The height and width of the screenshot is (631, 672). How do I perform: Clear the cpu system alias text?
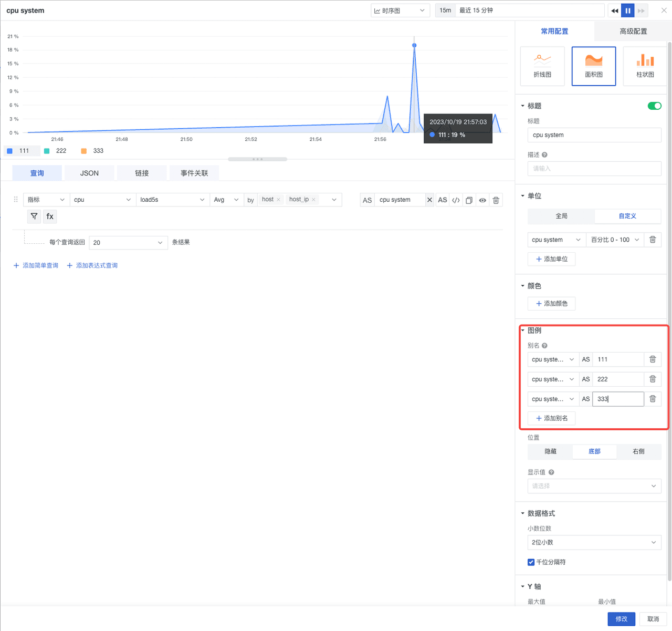429,200
